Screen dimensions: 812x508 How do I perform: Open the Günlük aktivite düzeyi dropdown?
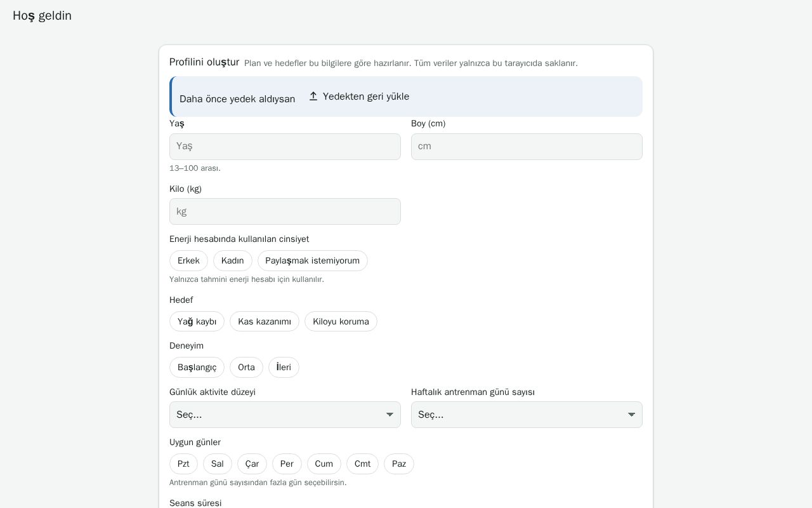(285, 415)
